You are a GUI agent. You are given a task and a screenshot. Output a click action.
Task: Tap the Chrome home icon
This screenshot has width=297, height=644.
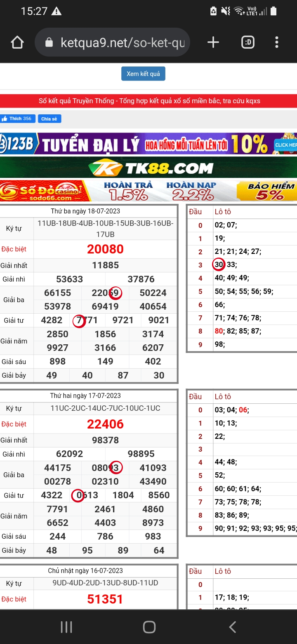(x=17, y=42)
